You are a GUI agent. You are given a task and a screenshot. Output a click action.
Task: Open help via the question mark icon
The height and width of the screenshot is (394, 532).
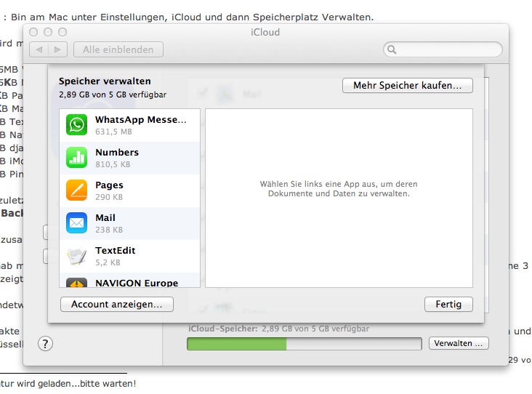coord(45,343)
